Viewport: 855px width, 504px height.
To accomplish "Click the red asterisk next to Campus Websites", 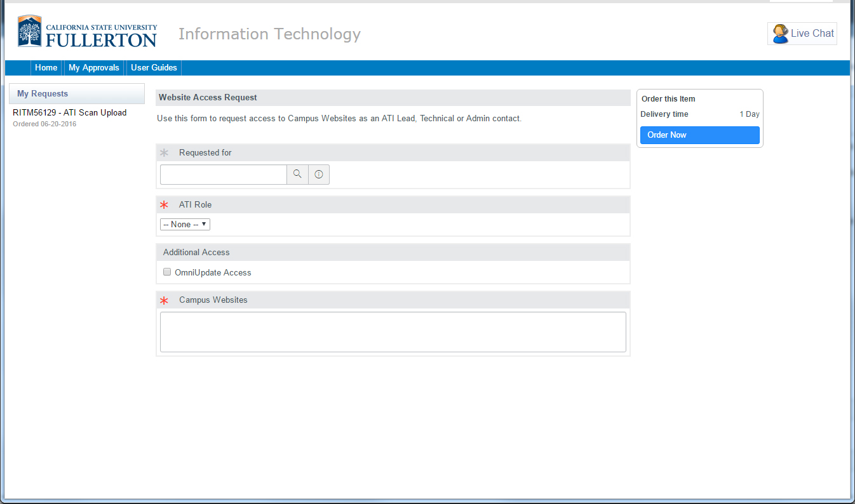I will click(165, 300).
